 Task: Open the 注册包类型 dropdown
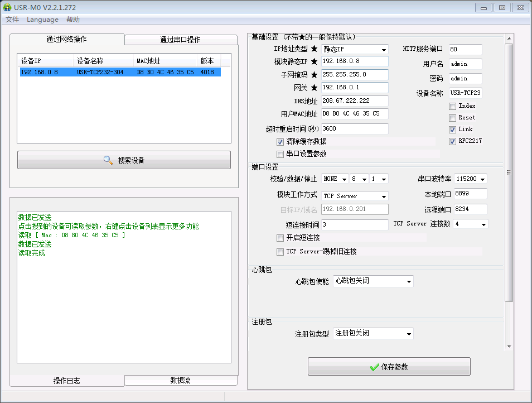pyautogui.click(x=373, y=334)
